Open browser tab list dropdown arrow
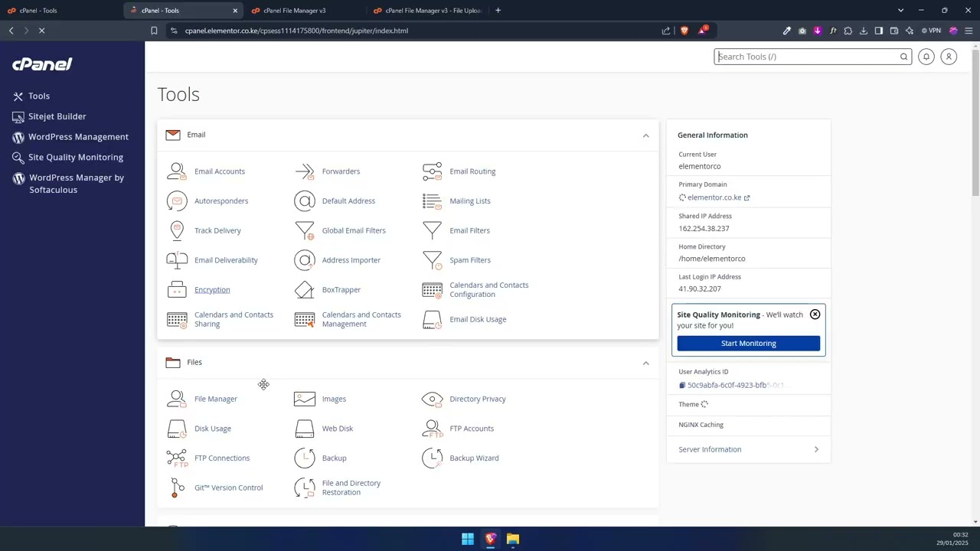This screenshot has width=980, height=551. click(x=900, y=10)
